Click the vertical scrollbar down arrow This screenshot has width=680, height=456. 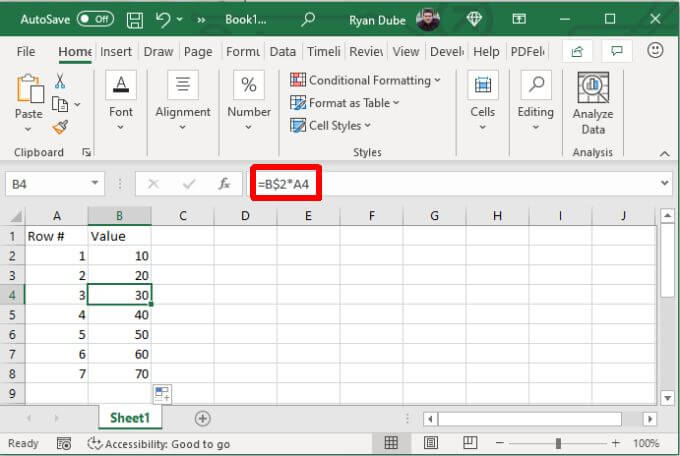pos(667,397)
